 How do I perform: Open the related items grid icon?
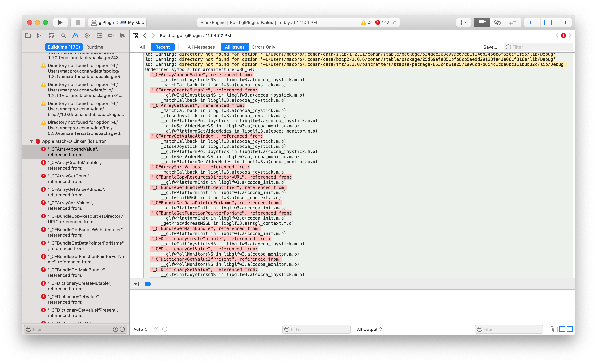[x=135, y=35]
